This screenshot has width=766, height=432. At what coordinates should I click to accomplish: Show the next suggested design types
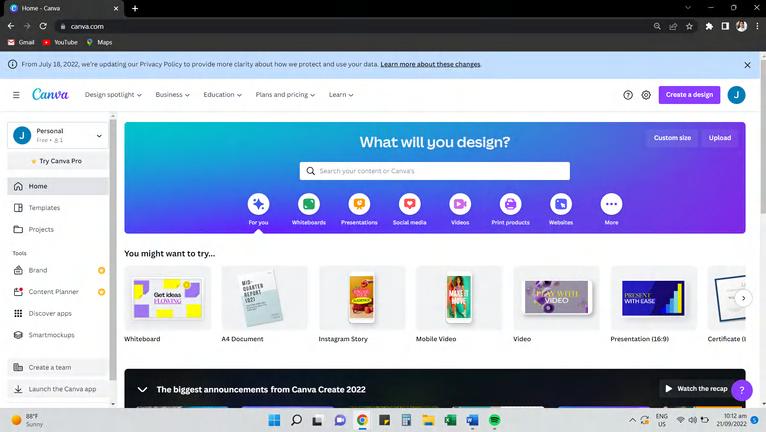tap(744, 298)
